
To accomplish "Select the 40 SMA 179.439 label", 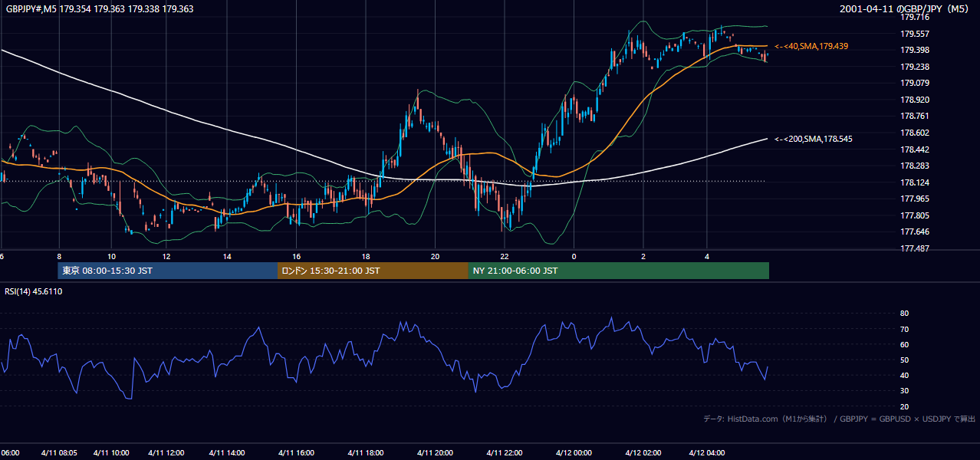I will pos(811,47).
